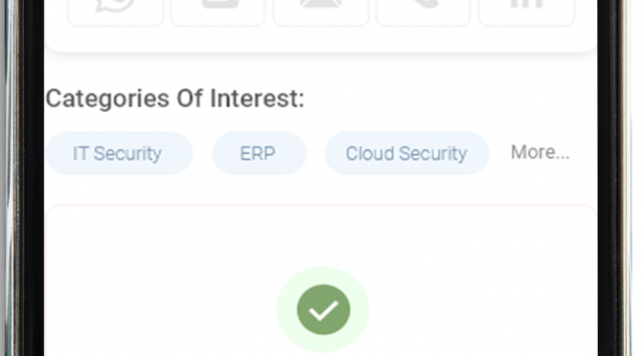Click the card containing the checkmark
This screenshot has height=356, width=644.
click(x=321, y=280)
